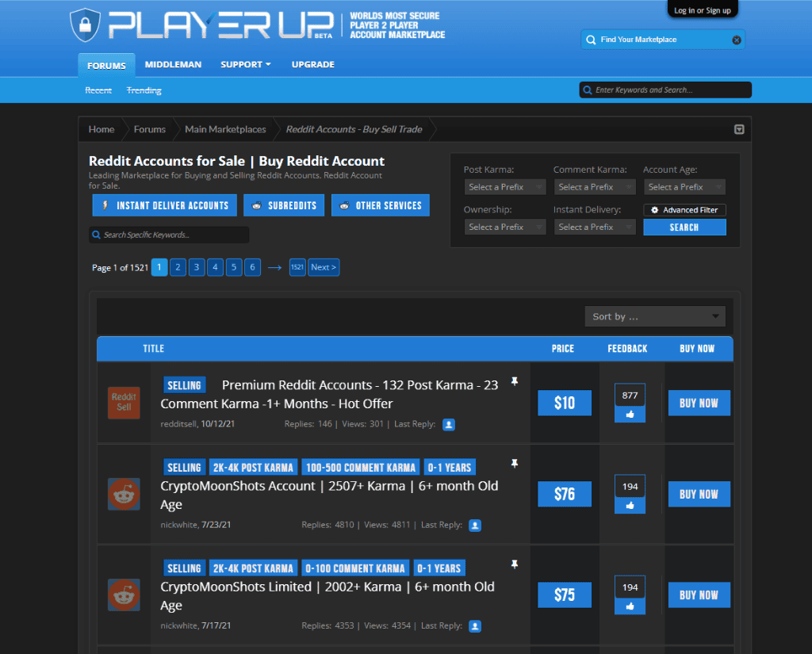Click Buy Now for the $10 listing
Screen dimensions: 812x654
click(699, 403)
